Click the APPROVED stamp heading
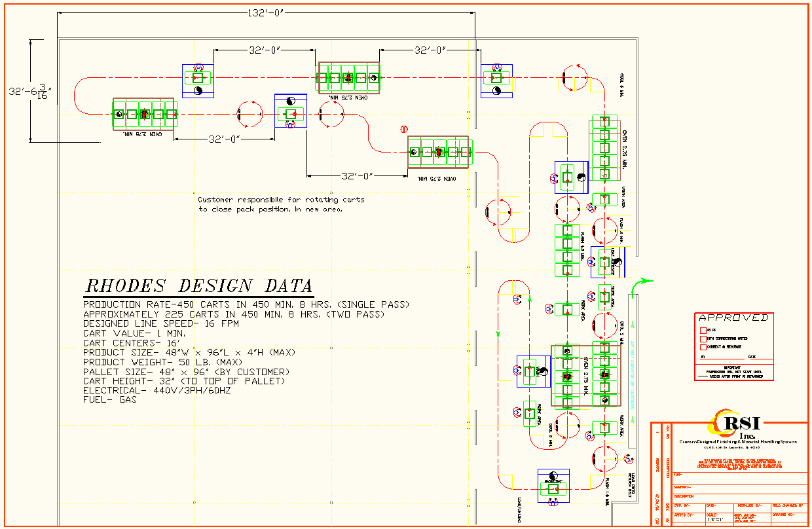The image size is (812, 529). [x=733, y=318]
